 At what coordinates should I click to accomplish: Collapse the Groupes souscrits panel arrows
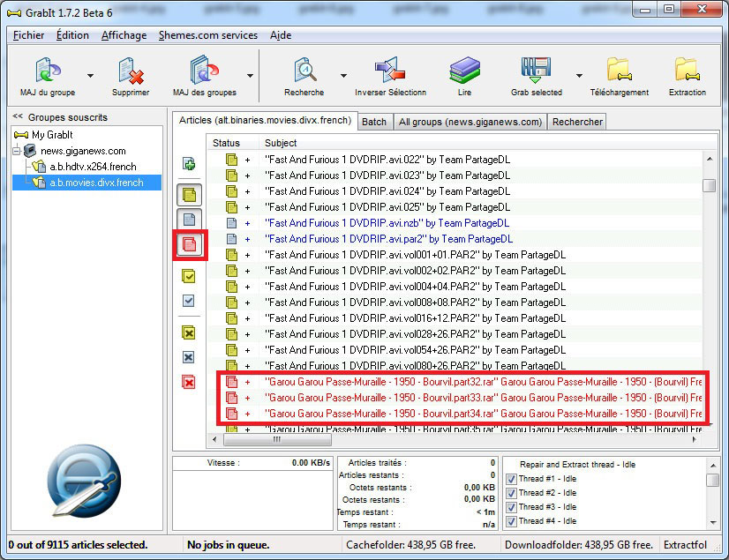18,116
